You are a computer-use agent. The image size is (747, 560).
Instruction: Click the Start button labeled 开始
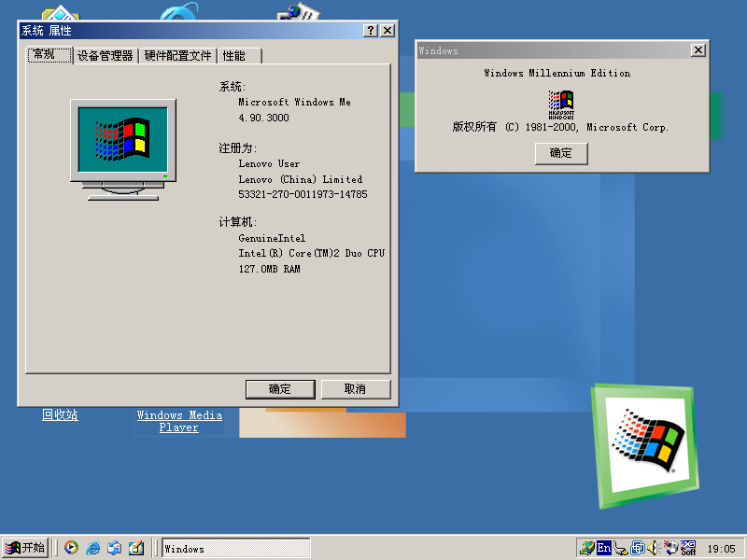coord(25,548)
